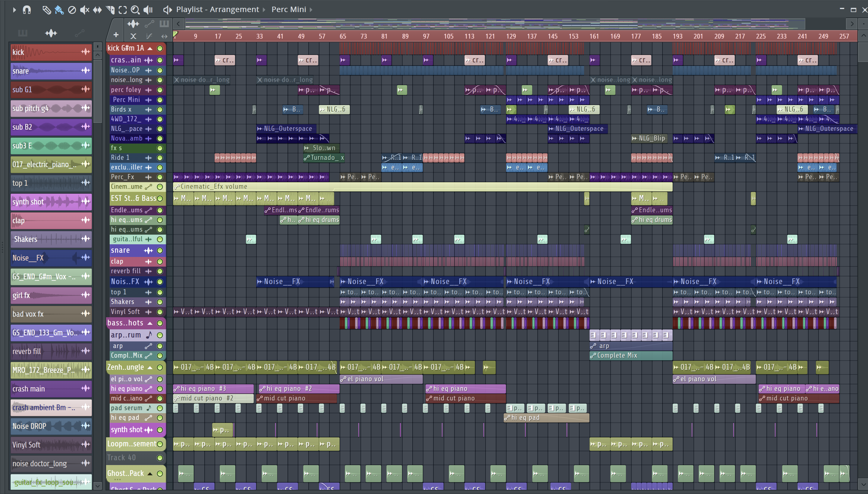Set track header filter to pattern clips
868x494 pixels.
[x=164, y=24]
